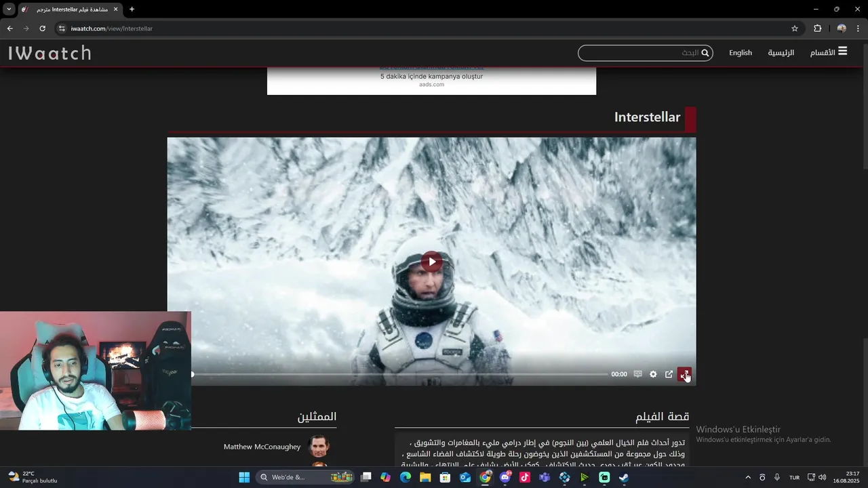Screen dimensions: 868x488
Task: Click the site search input field
Action: tap(645, 53)
